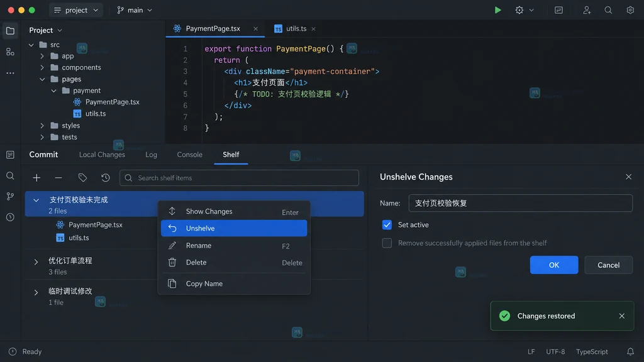The image size is (644, 362).
Task: Open notifications bell in status bar
Action: click(630, 352)
